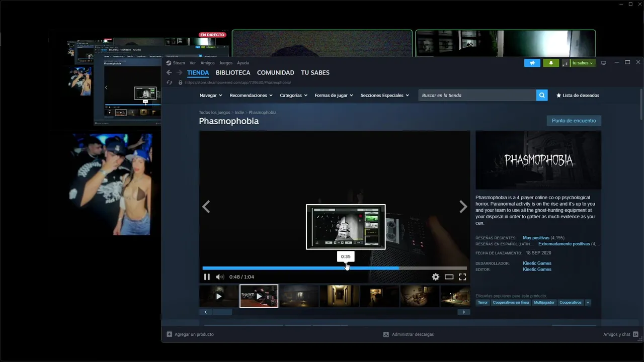The width and height of the screenshot is (644, 362).
Task: Click the Steam forward navigation arrow
Action: [180, 72]
